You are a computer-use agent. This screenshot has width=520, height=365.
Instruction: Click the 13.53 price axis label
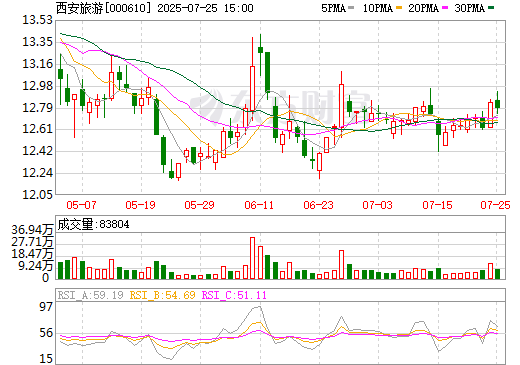37,20
